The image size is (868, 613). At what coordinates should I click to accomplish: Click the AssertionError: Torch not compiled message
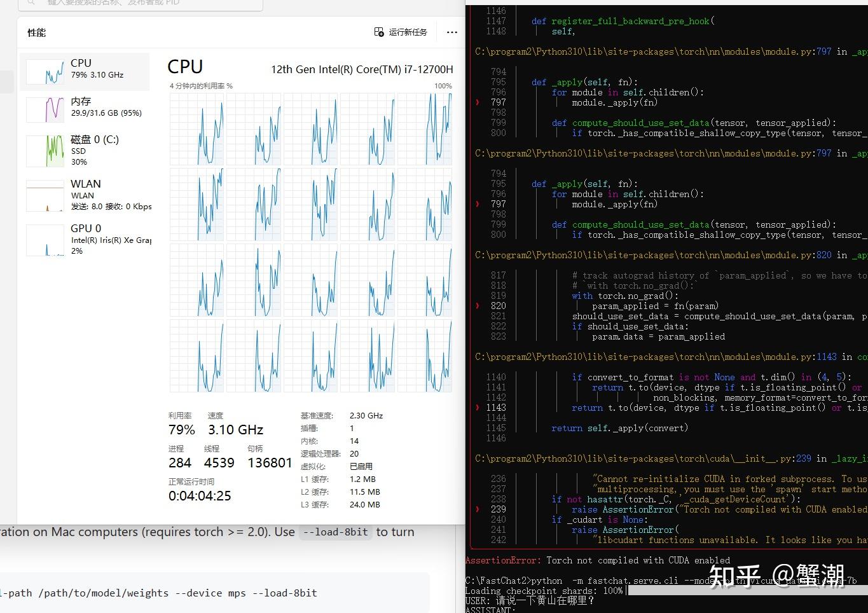click(x=598, y=560)
